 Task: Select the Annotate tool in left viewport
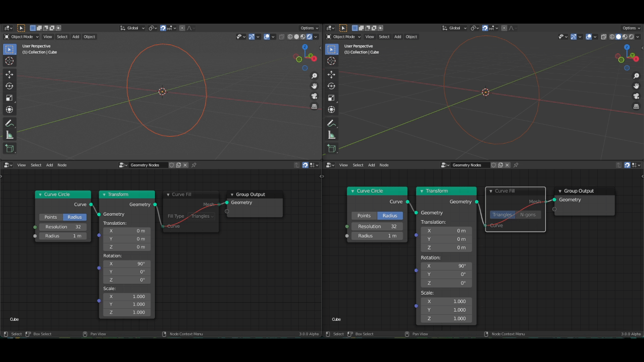coord(9,123)
